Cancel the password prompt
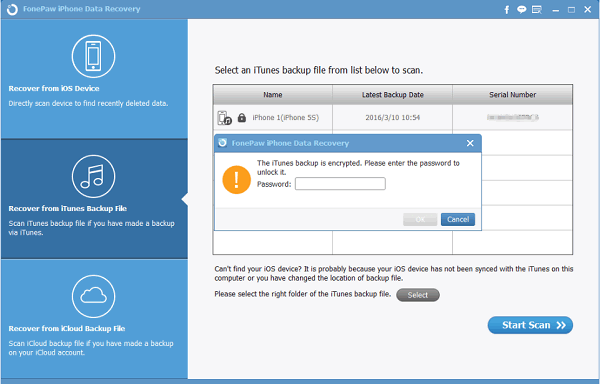 click(x=458, y=220)
